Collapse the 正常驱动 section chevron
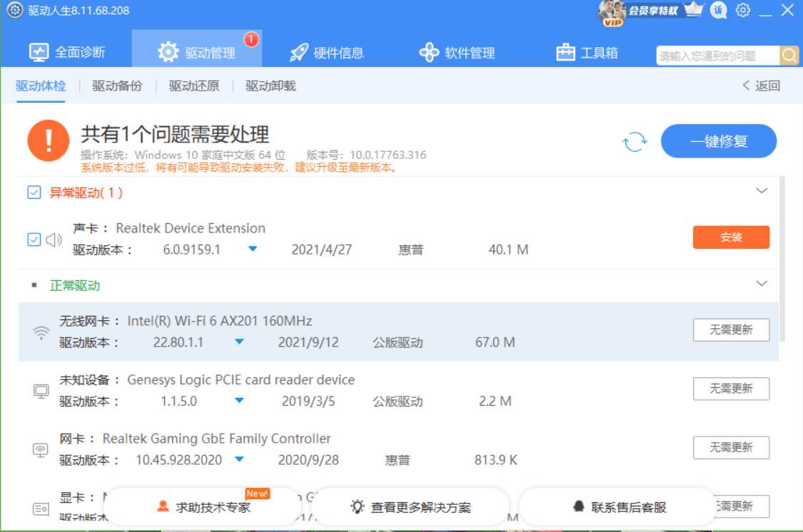The height and width of the screenshot is (532, 803). [x=762, y=284]
